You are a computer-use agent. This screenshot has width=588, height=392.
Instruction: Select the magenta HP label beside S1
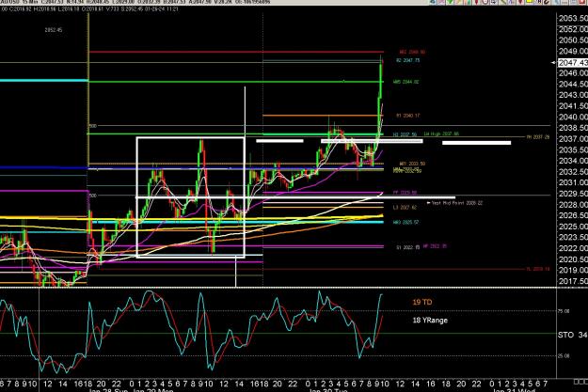pos(435,246)
